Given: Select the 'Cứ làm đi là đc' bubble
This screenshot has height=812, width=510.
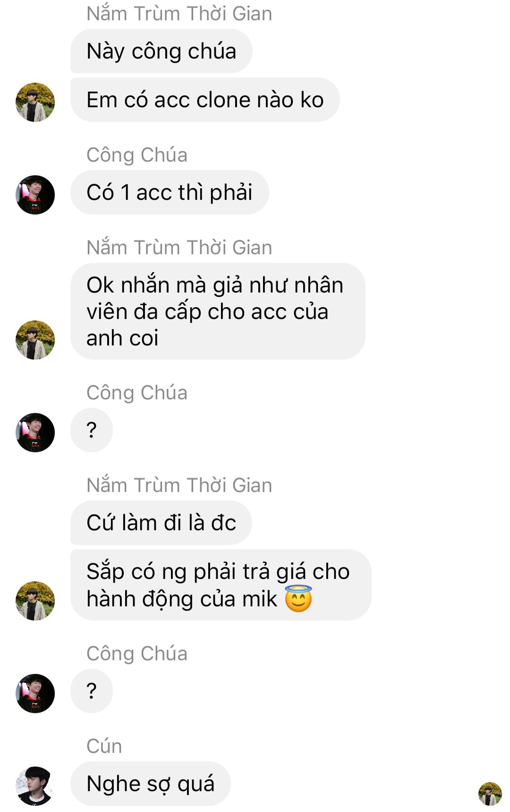Looking at the screenshot, I should 161,523.
